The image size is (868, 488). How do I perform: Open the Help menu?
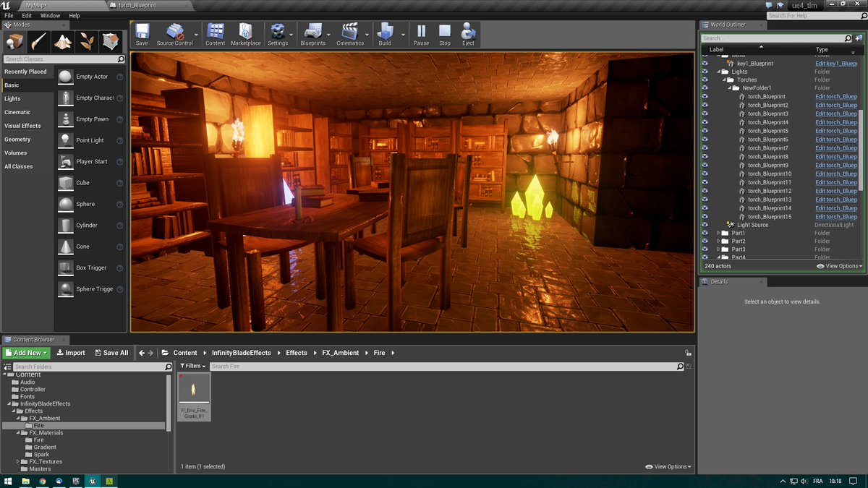pos(75,15)
